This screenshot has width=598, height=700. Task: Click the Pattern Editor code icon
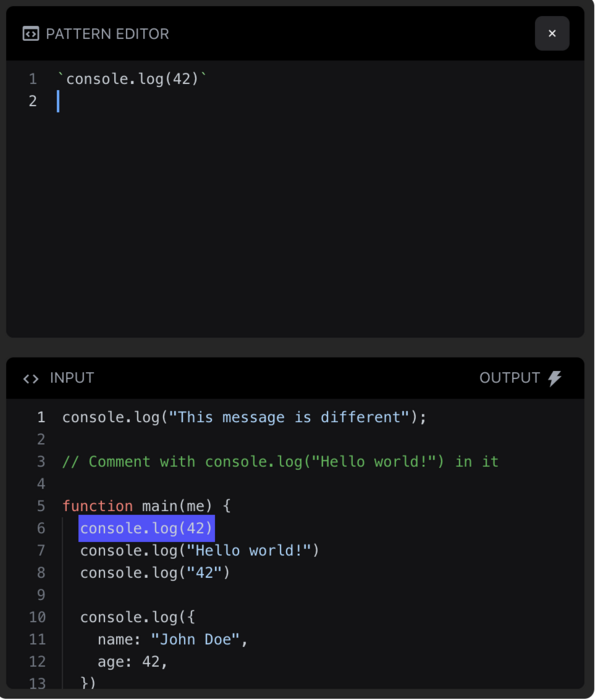tap(31, 33)
